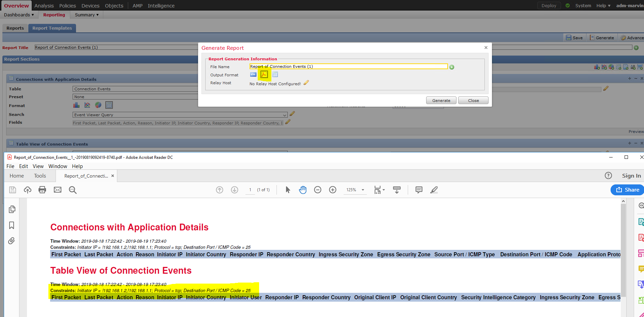Open the Bookmarks panel in Acrobat sidebar
The image size is (644, 317).
(12, 225)
